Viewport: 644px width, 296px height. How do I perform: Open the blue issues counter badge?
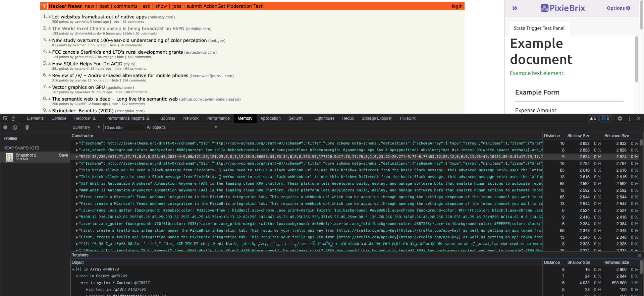click(605, 118)
